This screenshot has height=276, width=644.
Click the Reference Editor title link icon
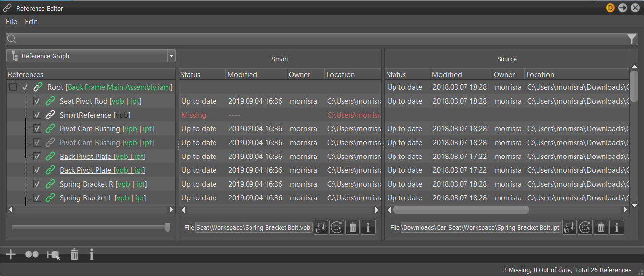[x=8, y=8]
